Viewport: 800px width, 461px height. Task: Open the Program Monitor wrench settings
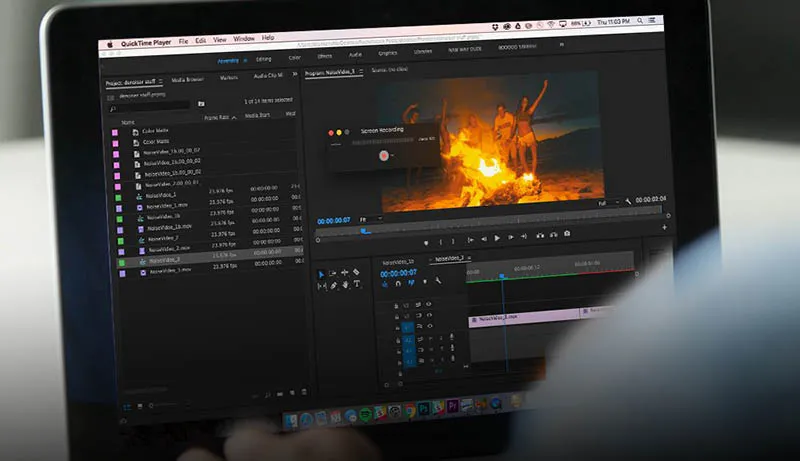[627, 202]
